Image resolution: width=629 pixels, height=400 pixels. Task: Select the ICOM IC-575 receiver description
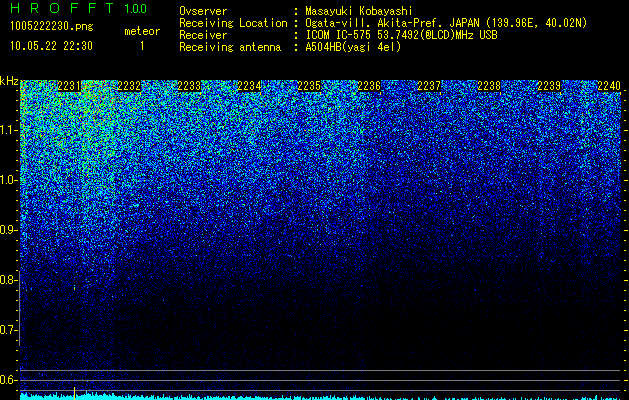pyautogui.click(x=401, y=35)
